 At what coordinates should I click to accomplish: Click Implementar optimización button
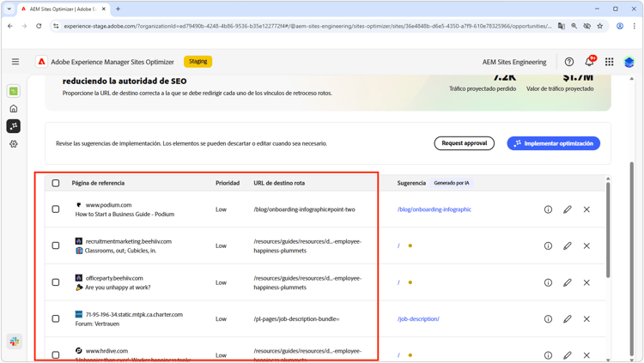point(553,143)
